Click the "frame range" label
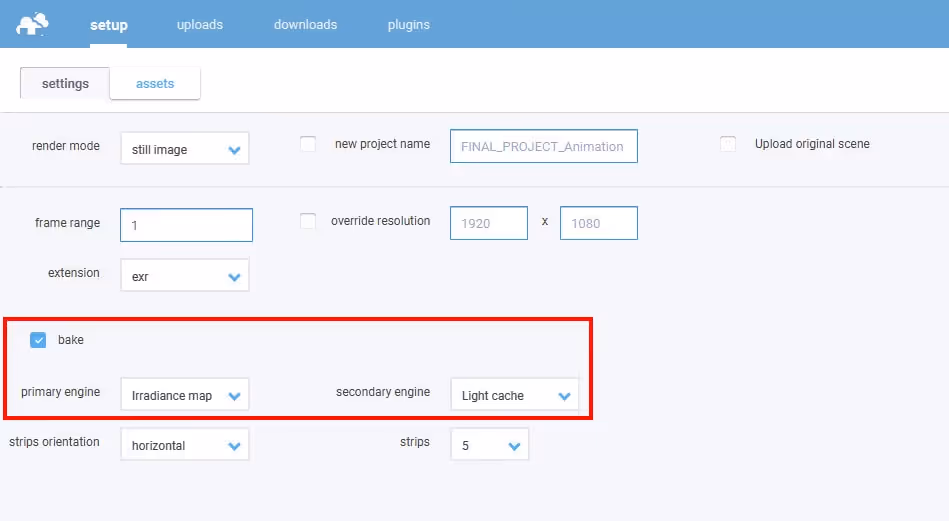949x521 pixels. click(x=67, y=223)
